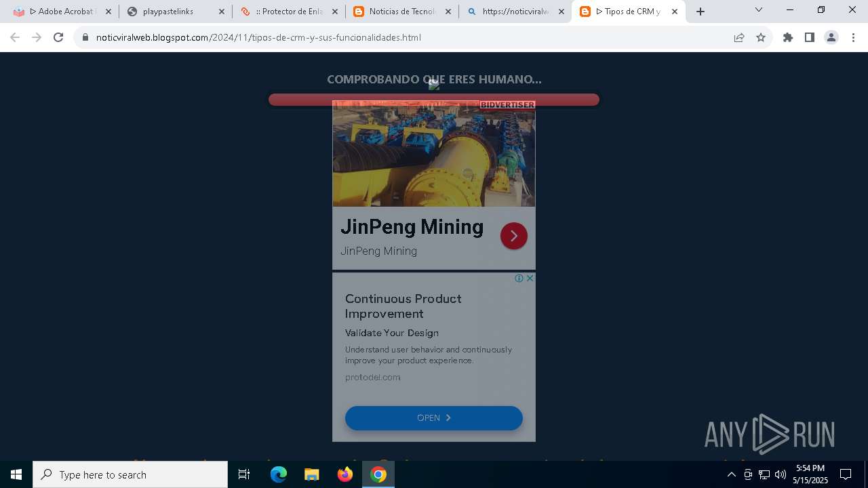
Task: Open the tab search dropdown
Action: [x=759, y=9]
